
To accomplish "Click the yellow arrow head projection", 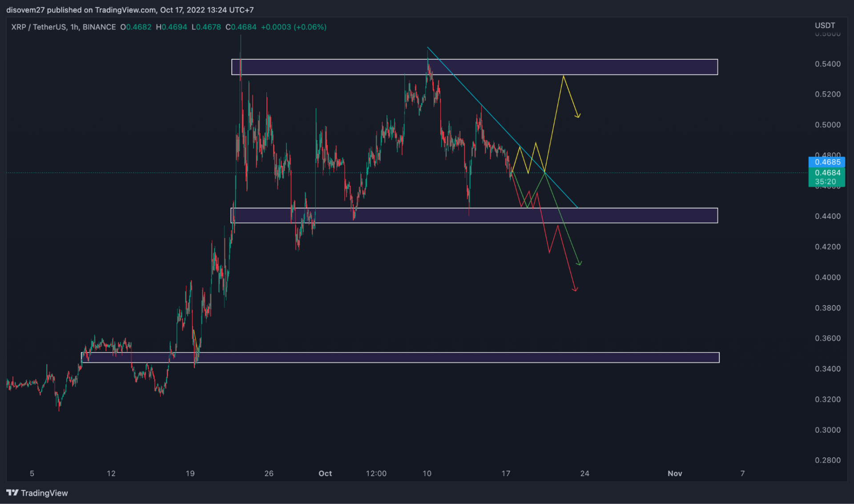I will coord(578,116).
